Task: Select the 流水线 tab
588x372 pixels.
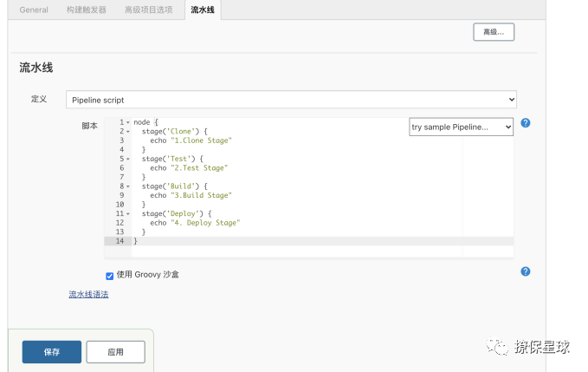Action: tap(203, 10)
